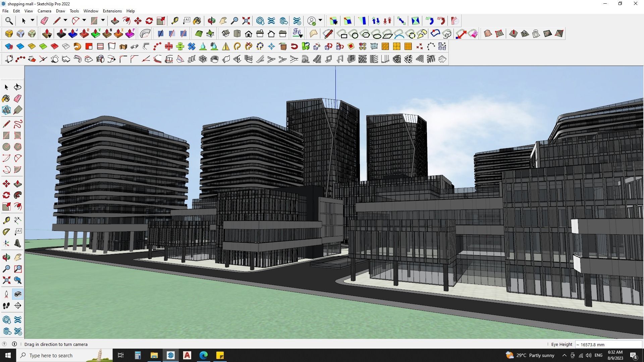Toggle the Section Plane tool in left toolbar
Viewport: 644px width, 362px height.
tap(18, 306)
